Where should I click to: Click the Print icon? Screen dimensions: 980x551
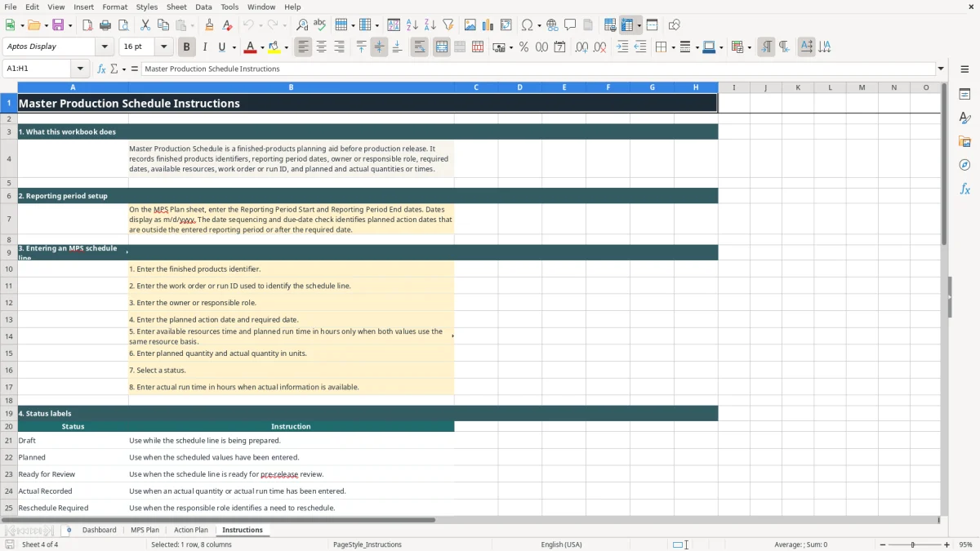point(105,25)
